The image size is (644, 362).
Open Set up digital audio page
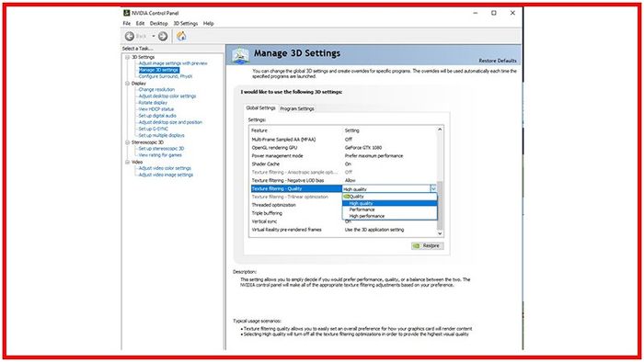(x=157, y=116)
